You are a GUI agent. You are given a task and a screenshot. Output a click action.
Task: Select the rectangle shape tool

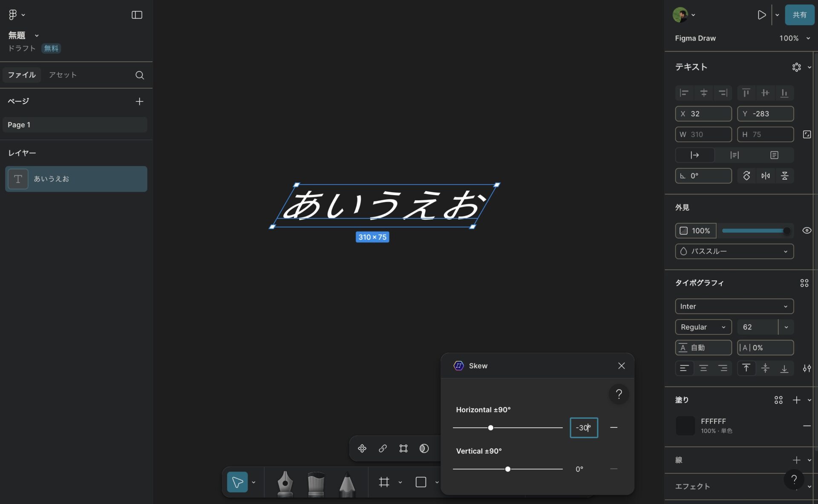pos(421,482)
